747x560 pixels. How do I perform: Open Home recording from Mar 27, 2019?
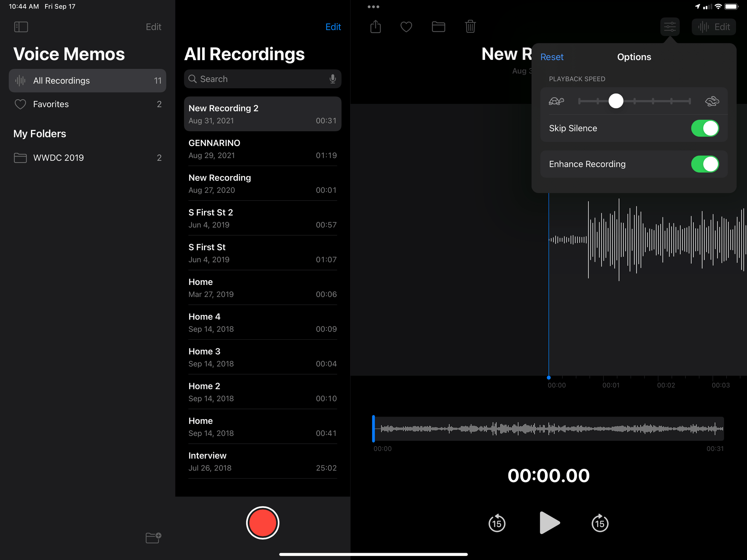click(263, 287)
